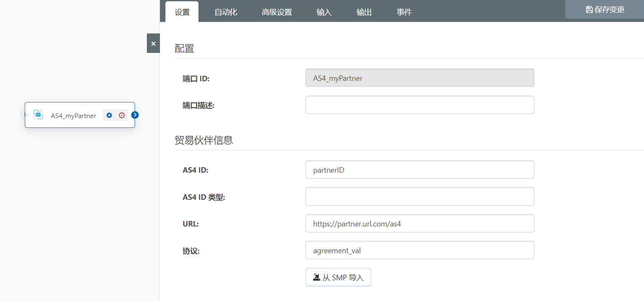This screenshot has height=301, width=644.
Task: Click the AS4 connector icon in the node
Action: [38, 115]
